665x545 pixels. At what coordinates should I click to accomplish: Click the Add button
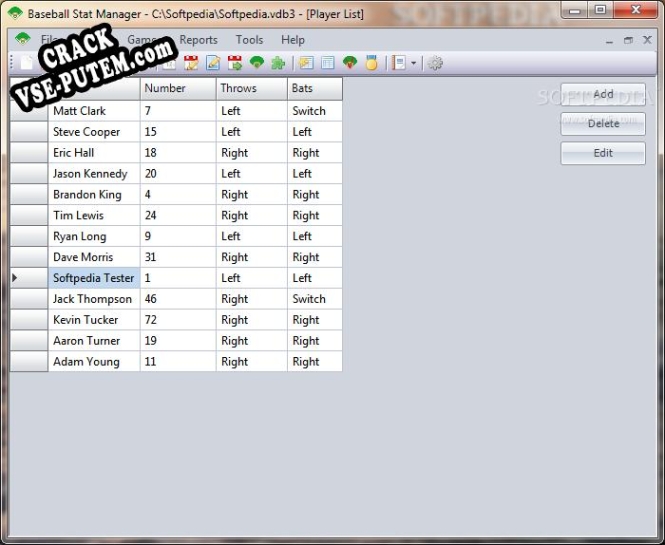[x=603, y=94]
